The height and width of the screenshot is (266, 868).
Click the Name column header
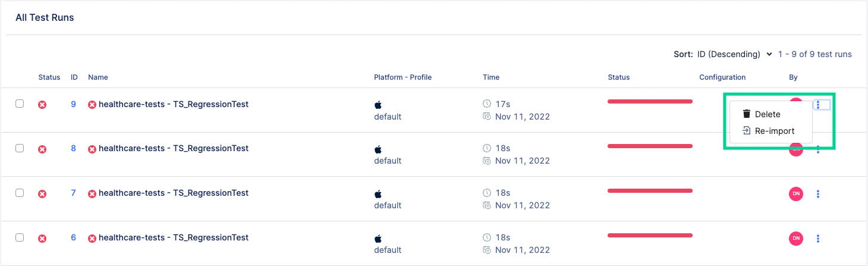pos(98,77)
